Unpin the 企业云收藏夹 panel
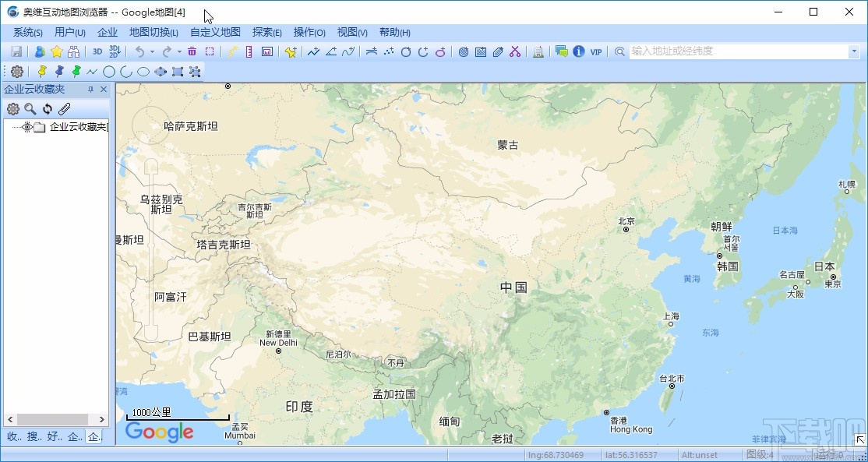868x462 pixels. pos(90,89)
